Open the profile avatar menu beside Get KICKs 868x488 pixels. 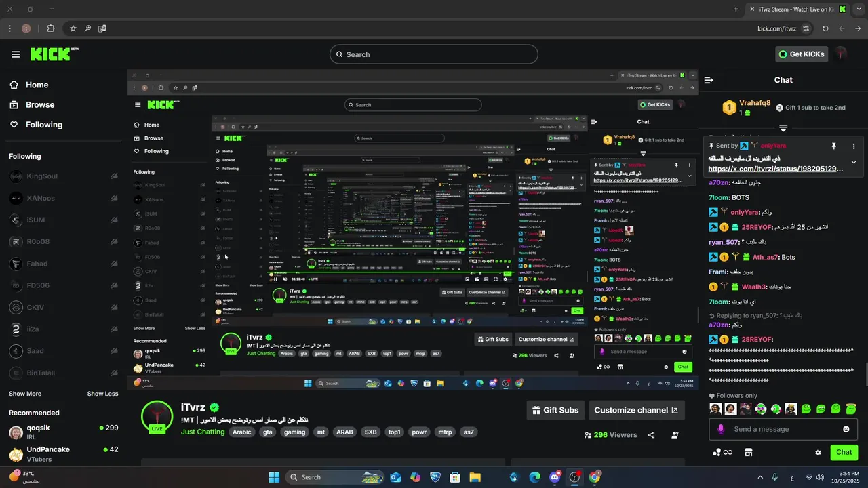coord(841,54)
